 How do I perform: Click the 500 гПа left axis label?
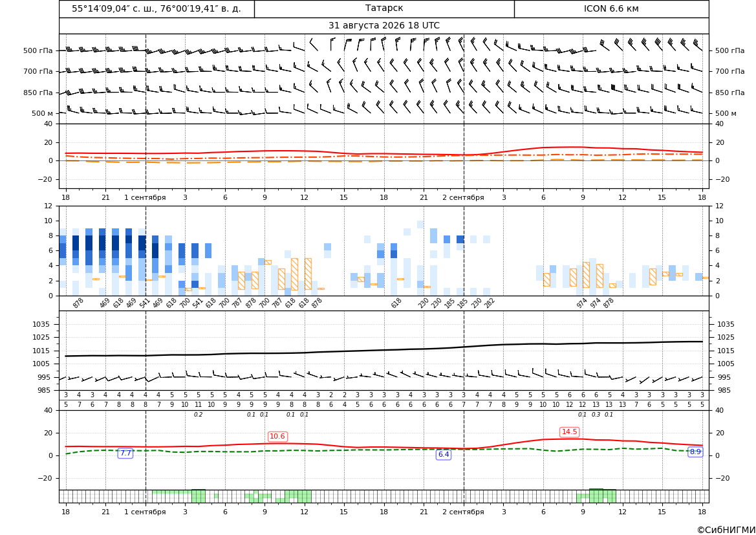(38, 50)
